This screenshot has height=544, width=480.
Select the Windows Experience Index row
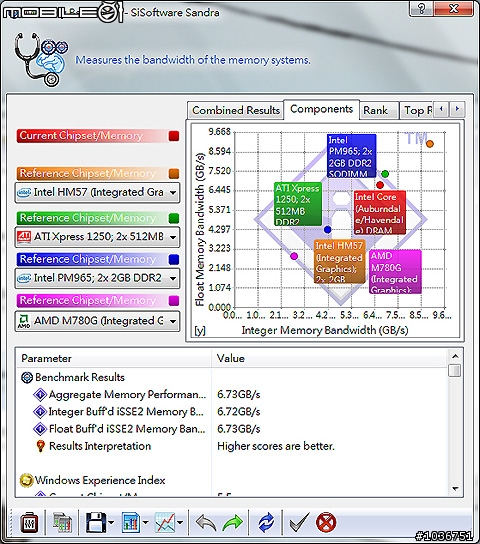coord(231,481)
